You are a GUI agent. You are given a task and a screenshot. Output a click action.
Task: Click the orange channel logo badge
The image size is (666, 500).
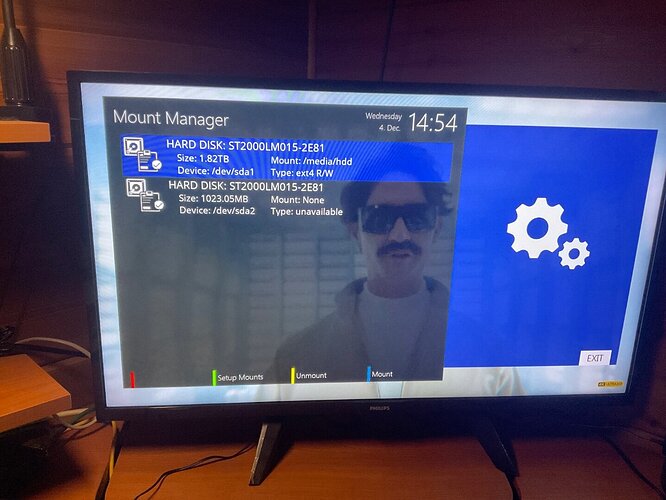tap(610, 384)
